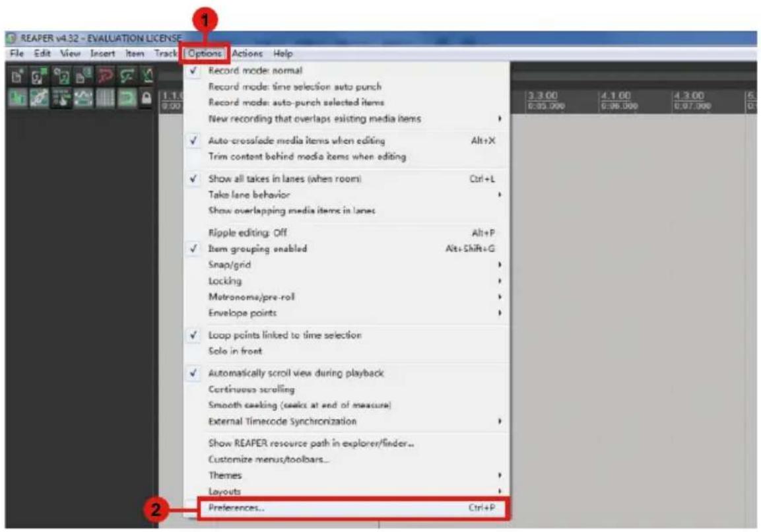
Task: Toggle Show overlapping media items in lanes
Action: click(x=347, y=211)
